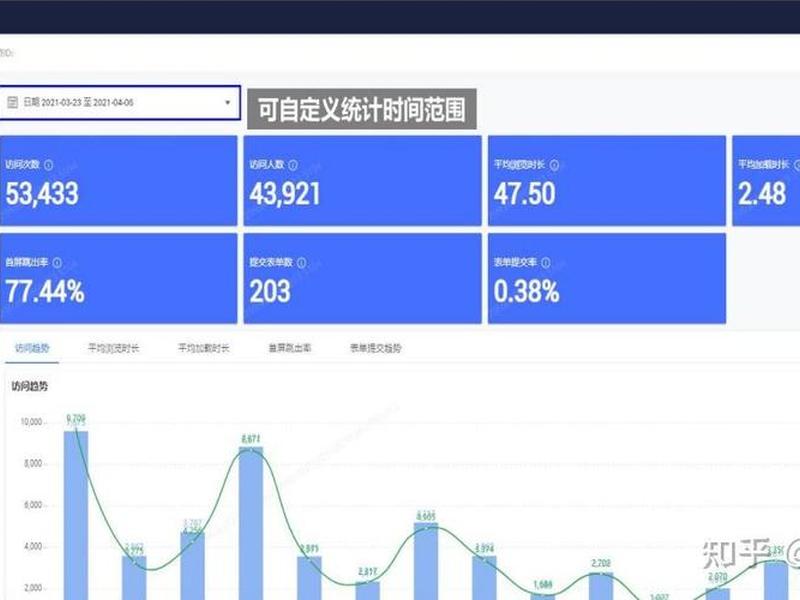Click the 访问次数 card label
800x600 pixels.
pos(22,164)
